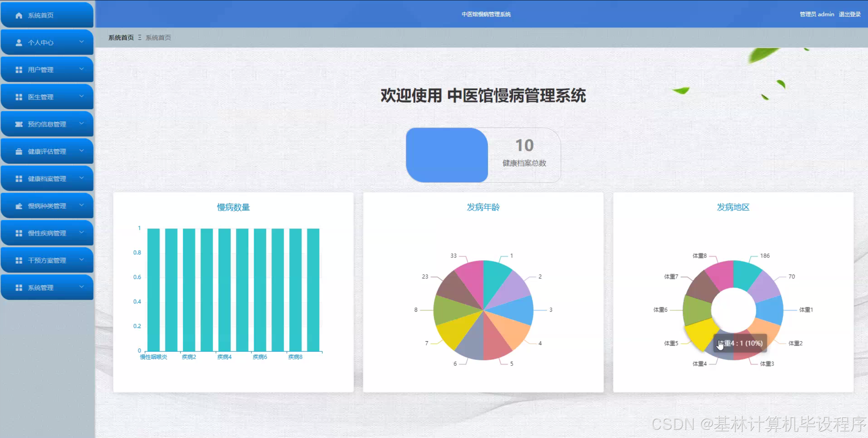This screenshot has width=868, height=438.
Task: Click the blue 健康档案总数 statistics card
Action: click(447, 155)
